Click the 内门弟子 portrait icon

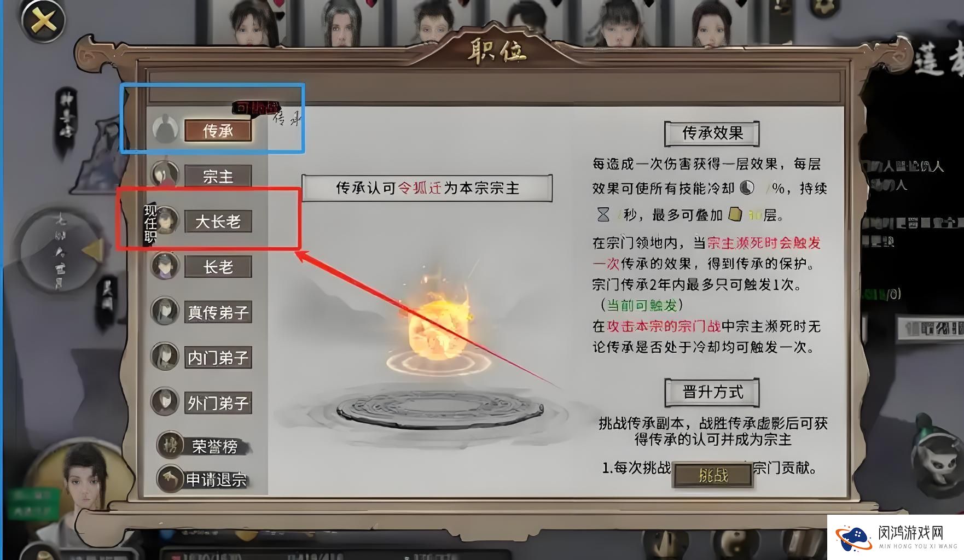coord(165,357)
